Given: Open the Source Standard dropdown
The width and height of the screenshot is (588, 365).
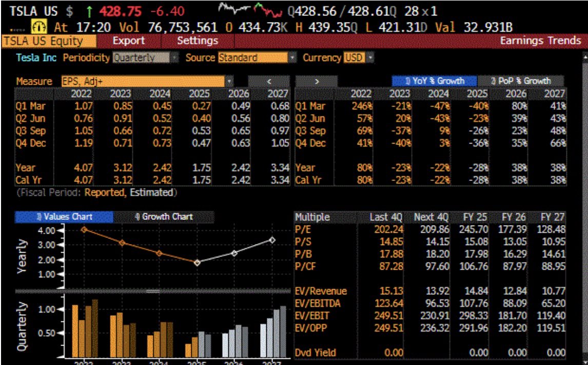Looking at the screenshot, I should [x=257, y=58].
